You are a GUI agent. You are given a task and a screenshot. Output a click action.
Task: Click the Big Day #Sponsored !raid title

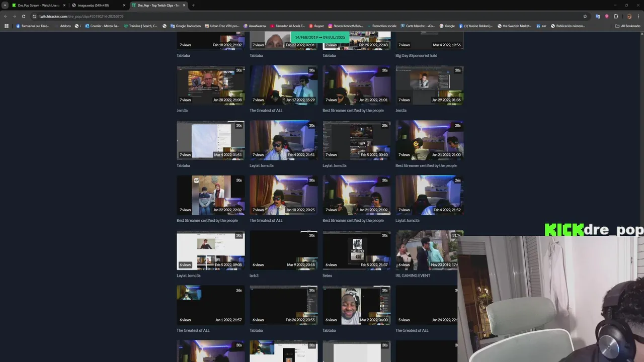(416, 55)
